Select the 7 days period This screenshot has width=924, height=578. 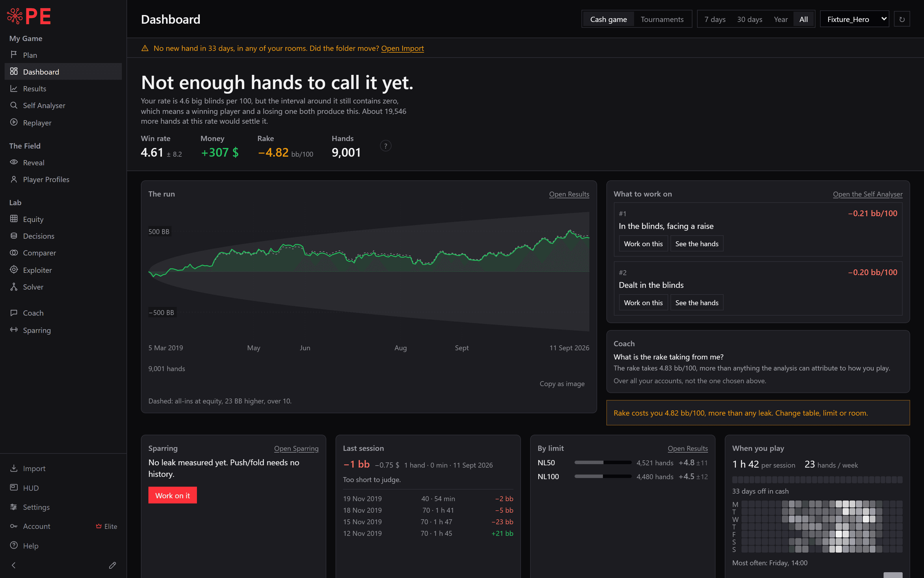[715, 19]
